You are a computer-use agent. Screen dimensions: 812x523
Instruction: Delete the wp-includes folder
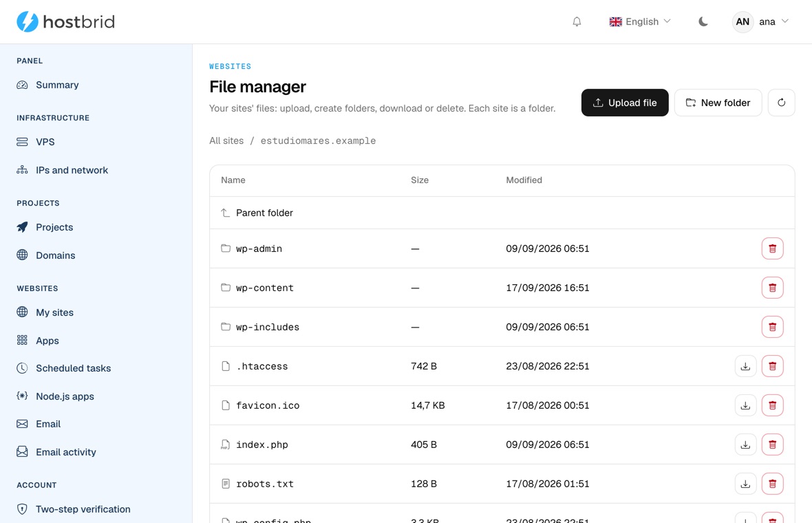[772, 328]
